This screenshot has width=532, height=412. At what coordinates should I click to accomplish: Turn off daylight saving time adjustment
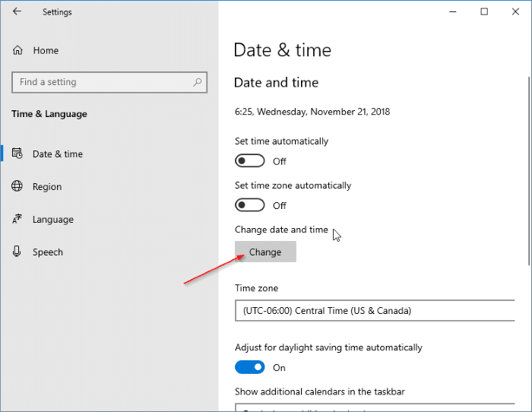point(250,367)
